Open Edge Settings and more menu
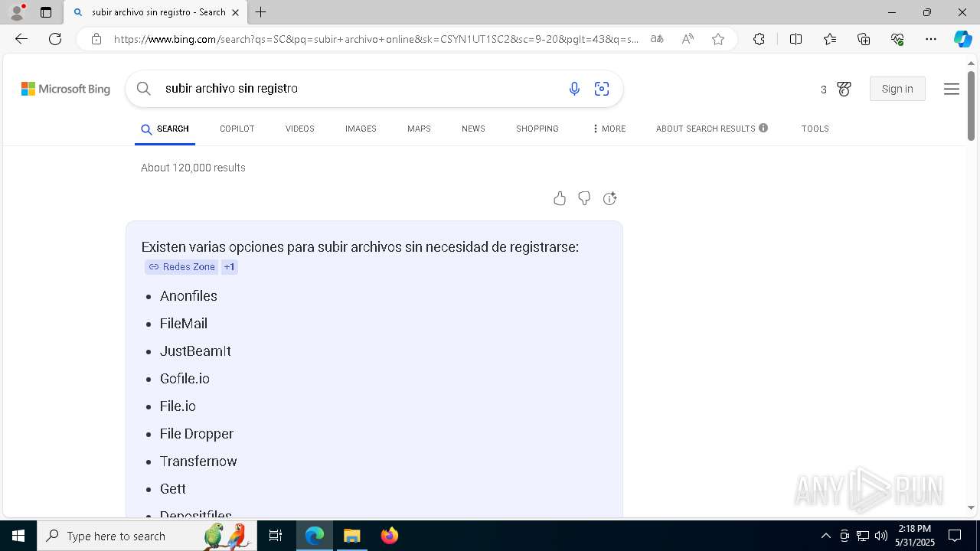 pos(931,39)
